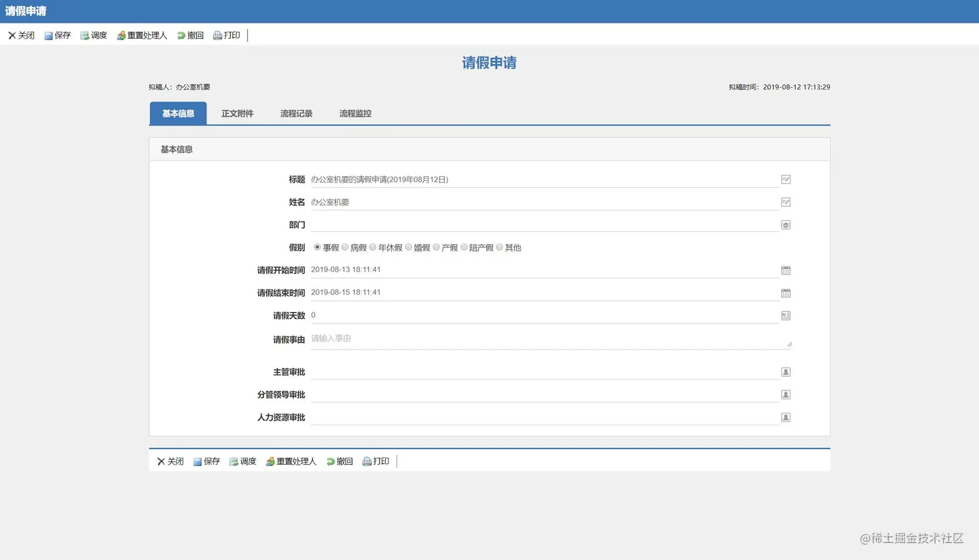Select the 其他 radio button
The width and height of the screenshot is (979, 560).
click(x=500, y=247)
